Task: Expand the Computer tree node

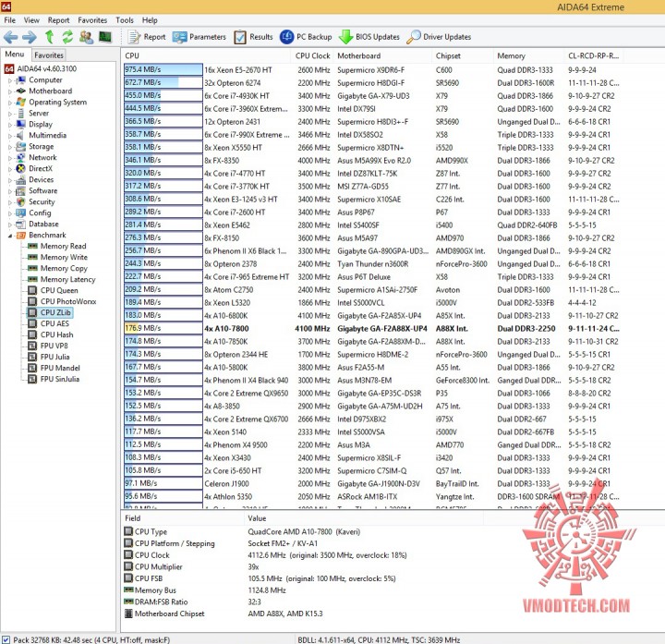Action: click(x=10, y=80)
